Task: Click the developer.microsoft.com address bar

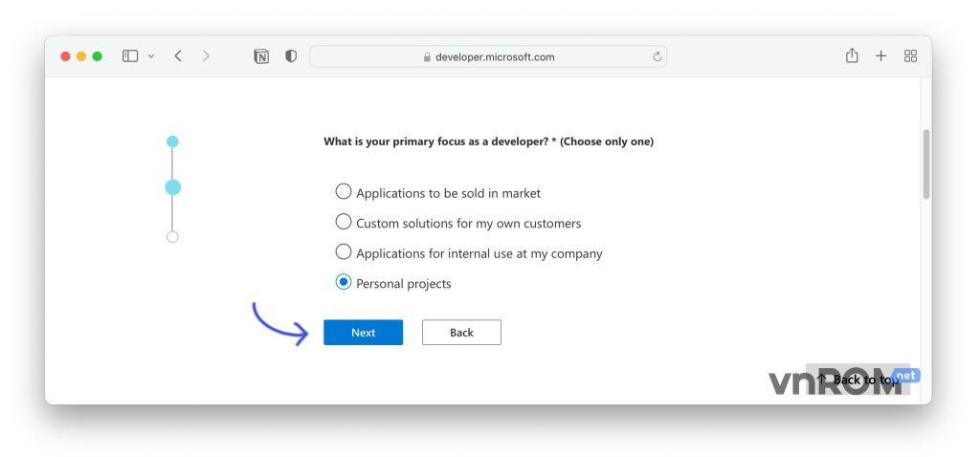Action: tap(488, 56)
